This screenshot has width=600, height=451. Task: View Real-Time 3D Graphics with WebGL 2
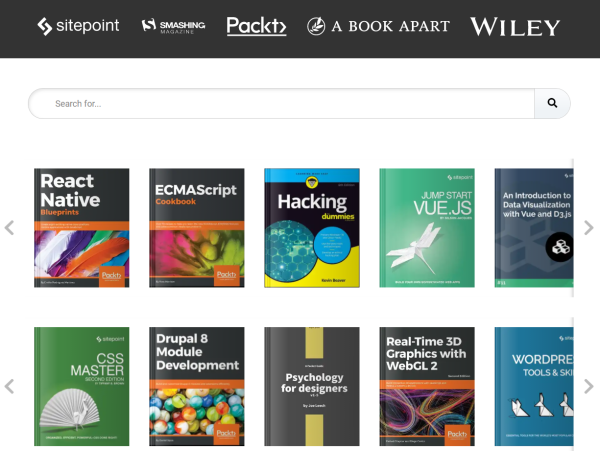click(x=426, y=386)
